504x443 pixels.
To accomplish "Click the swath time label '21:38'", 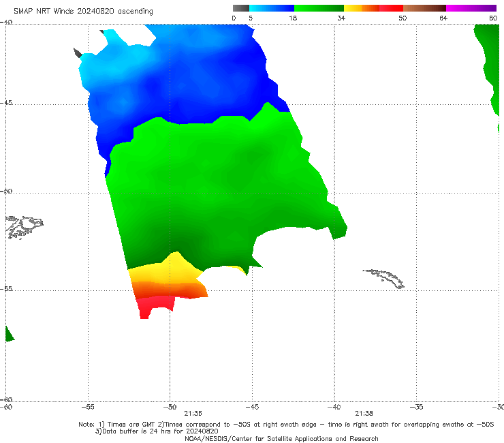I will point(364,414).
